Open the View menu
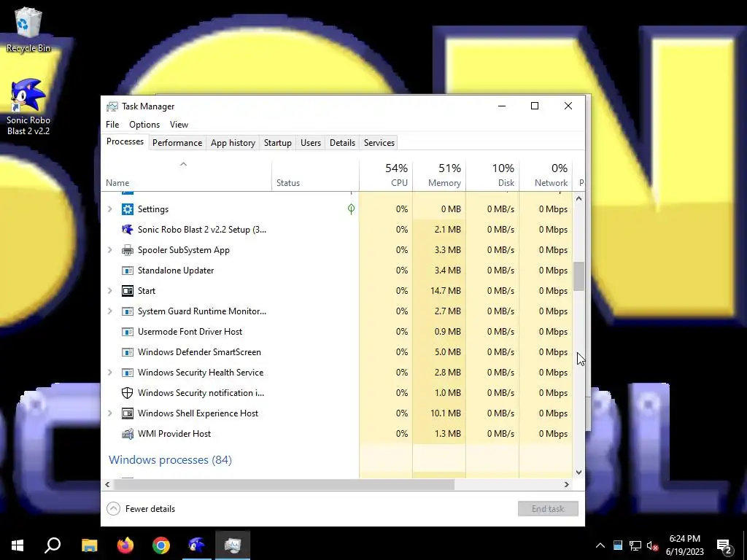The height and width of the screenshot is (560, 747). [x=179, y=124]
